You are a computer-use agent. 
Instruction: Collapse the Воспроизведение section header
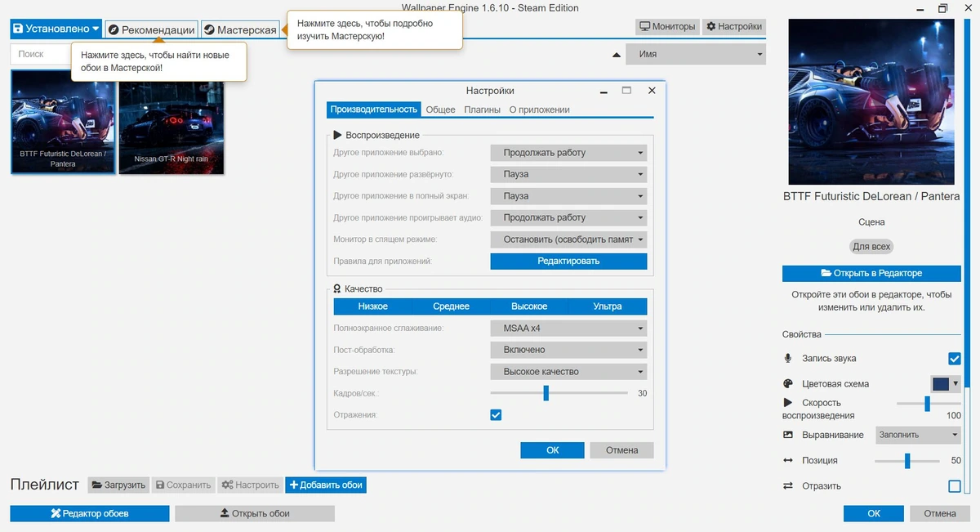pos(376,135)
